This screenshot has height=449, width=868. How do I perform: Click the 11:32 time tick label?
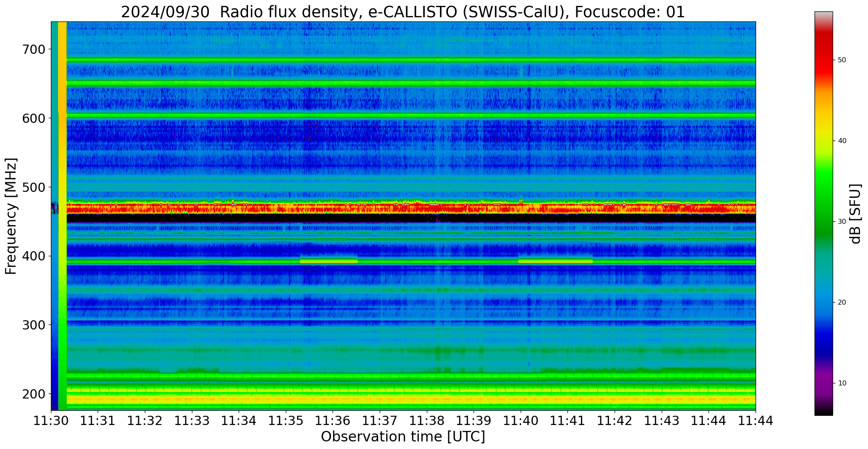click(x=145, y=421)
